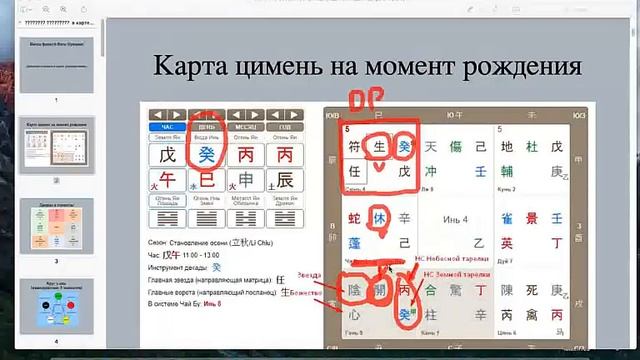Click the slide title 'Карта цимень на момент рождения'
640x360 pixels.
367,65
